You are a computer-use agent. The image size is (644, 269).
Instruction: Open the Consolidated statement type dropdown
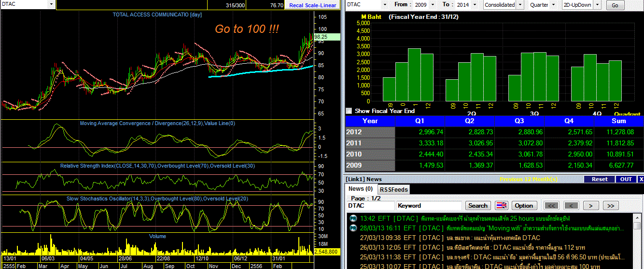click(519, 5)
